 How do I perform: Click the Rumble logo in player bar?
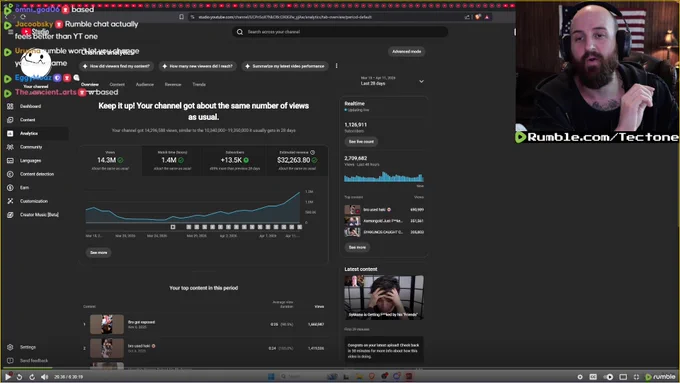(x=660, y=377)
